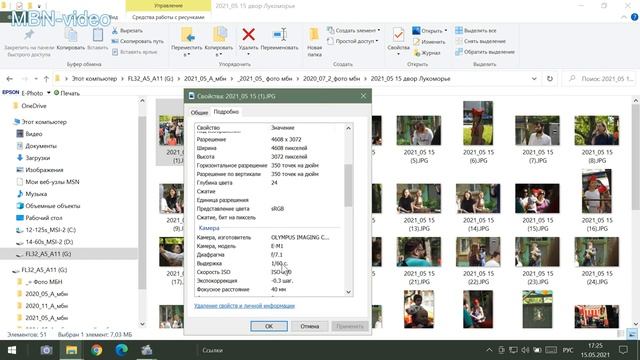Screen dimensions: 640x360
Task: Click Paste shortcut (Вставить ярлык)
Action: [x=135, y=52]
